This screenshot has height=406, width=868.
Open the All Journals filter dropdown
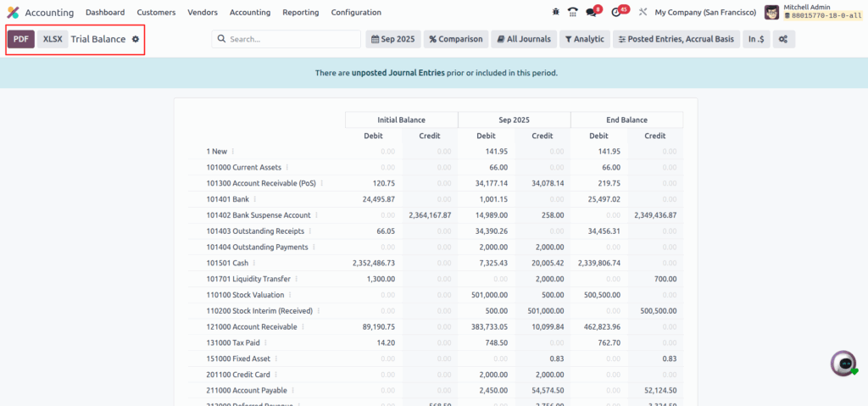(x=524, y=39)
